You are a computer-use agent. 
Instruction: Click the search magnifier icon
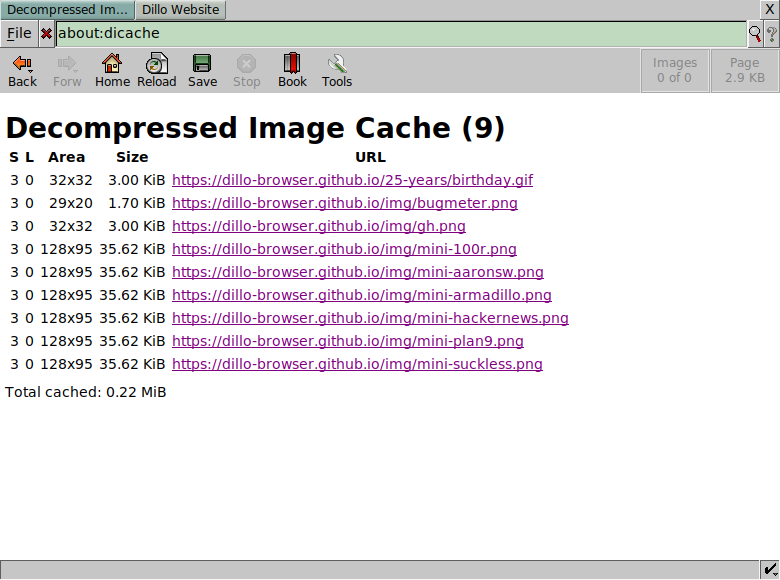pyautogui.click(x=755, y=33)
